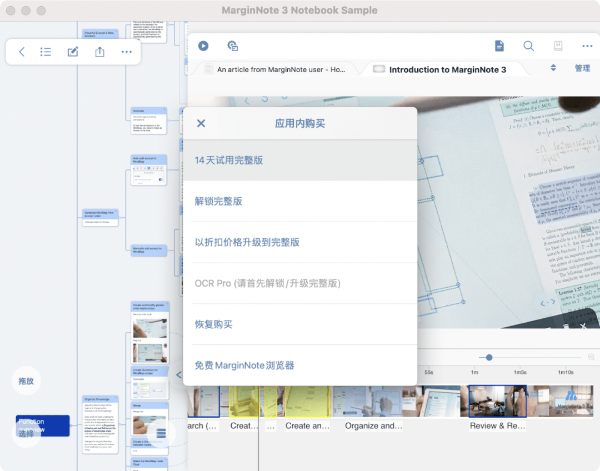The width and height of the screenshot is (600, 471).
Task: Click the Creat... clip label
Action: tap(244, 425)
